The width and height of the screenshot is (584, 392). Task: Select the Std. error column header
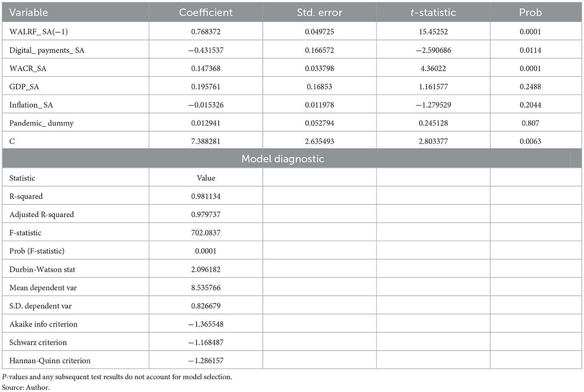click(x=319, y=12)
